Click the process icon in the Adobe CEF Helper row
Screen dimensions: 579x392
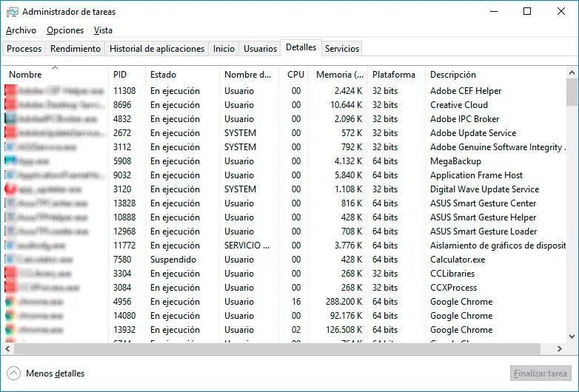[x=10, y=91]
